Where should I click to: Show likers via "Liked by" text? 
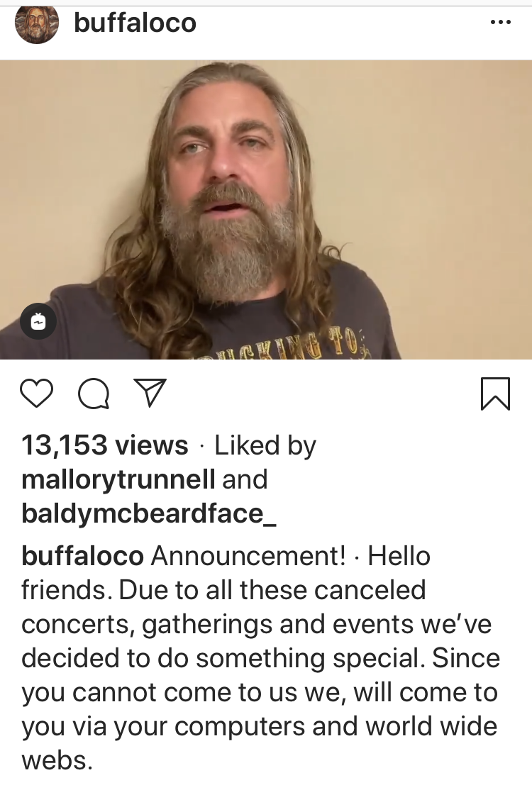pyautogui.click(x=265, y=445)
